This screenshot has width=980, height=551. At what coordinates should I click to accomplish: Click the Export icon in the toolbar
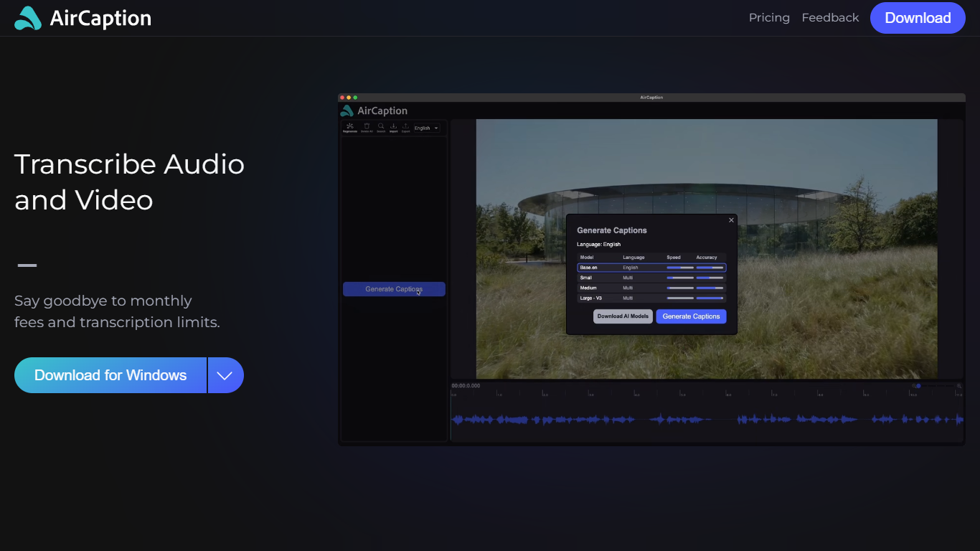[405, 127]
